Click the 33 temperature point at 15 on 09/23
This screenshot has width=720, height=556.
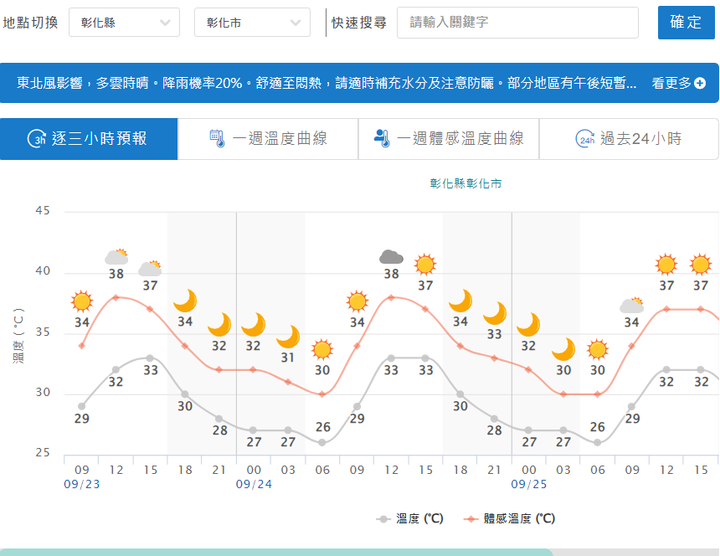[x=150, y=358]
